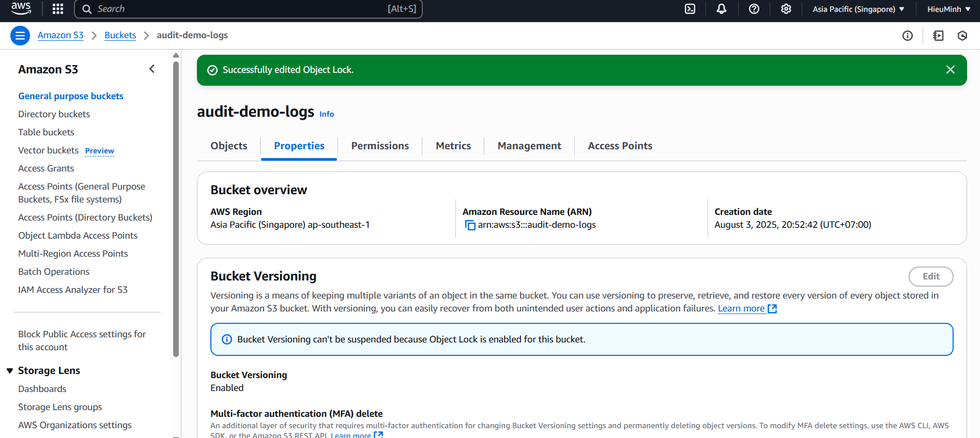
Task: Open Vector buckets in sidebar
Action: pyautogui.click(x=48, y=150)
